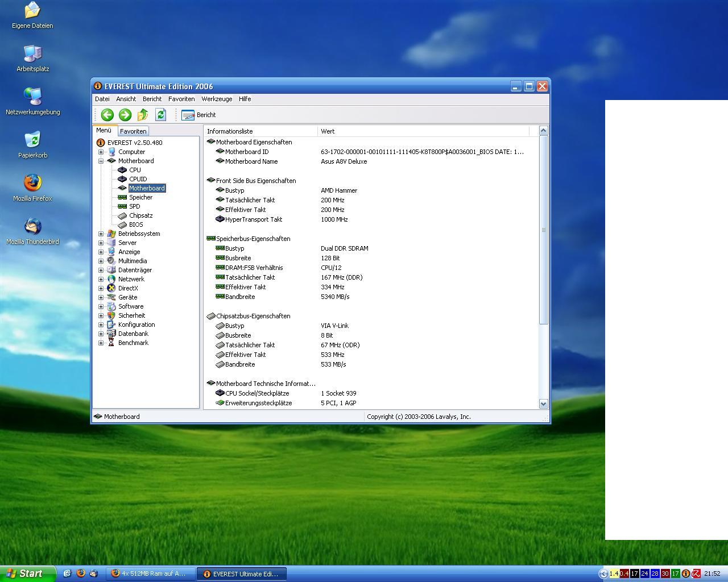
Task: Select the HyperTransport Takt row
Action: 371,219
